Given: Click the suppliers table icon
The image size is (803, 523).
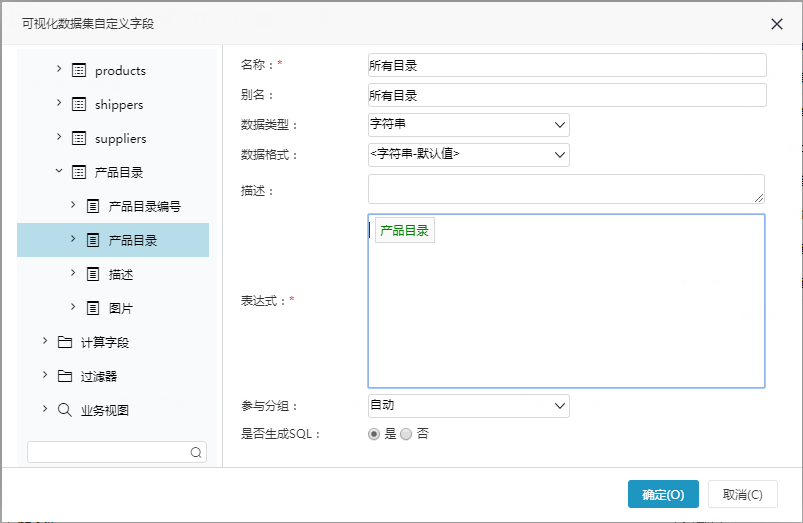Looking at the screenshot, I should point(79,138).
